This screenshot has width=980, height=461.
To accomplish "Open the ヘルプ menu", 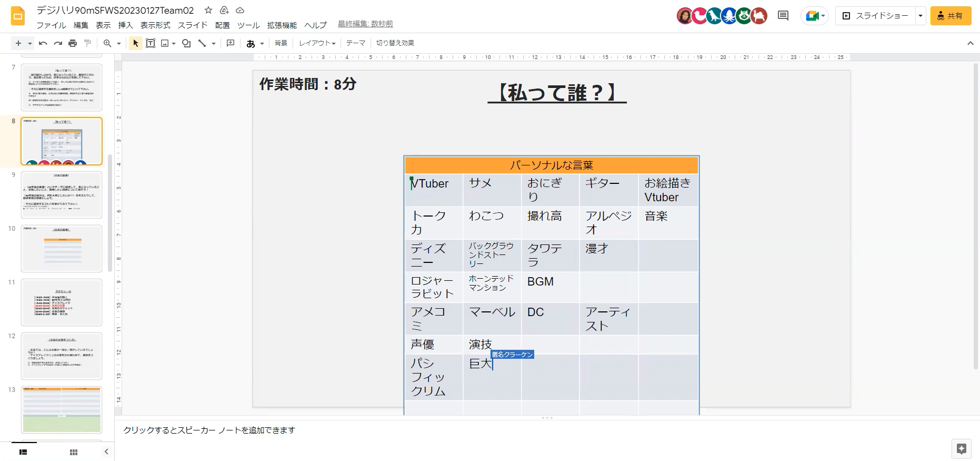I will [315, 25].
